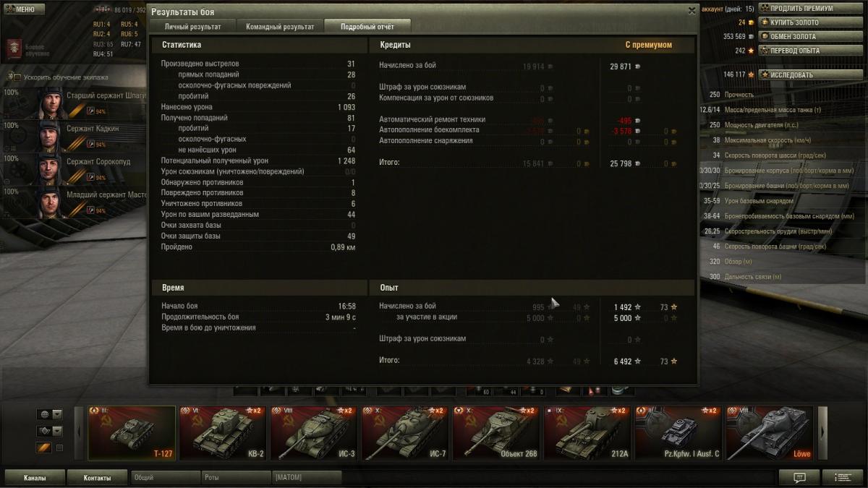Screen dimensions: 868x488
Task: Click ОБМЕН ЗОЛОТА button
Action: (x=810, y=36)
